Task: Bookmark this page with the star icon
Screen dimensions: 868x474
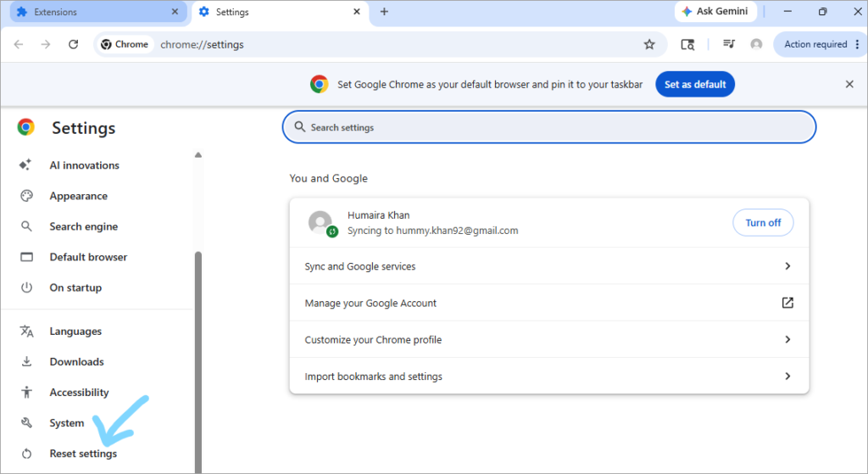Action: [649, 44]
